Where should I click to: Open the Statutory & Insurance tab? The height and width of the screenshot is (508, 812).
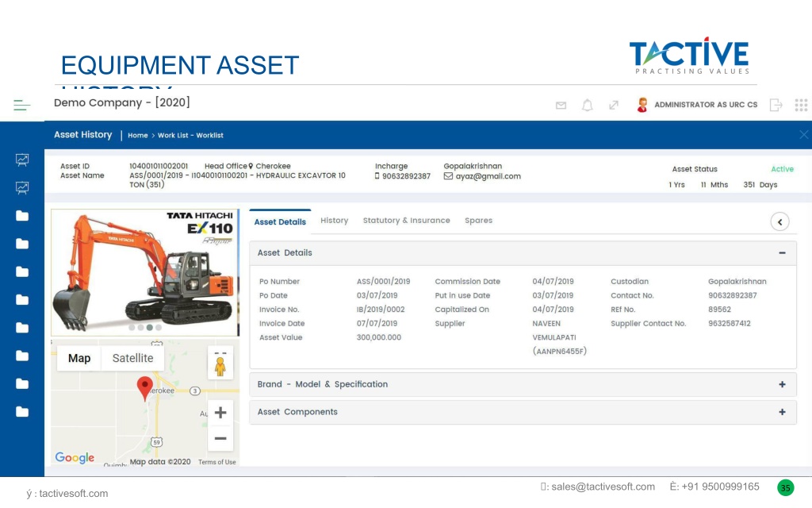coord(407,221)
